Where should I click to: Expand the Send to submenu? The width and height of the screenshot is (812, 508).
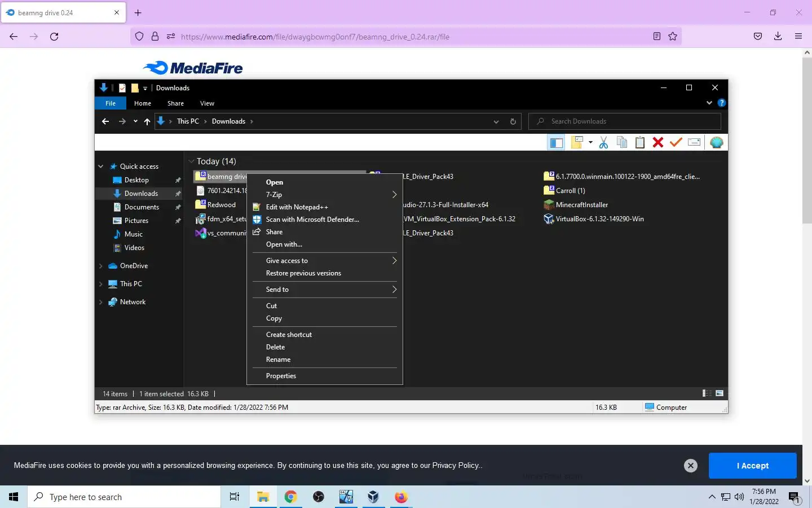[x=394, y=290]
